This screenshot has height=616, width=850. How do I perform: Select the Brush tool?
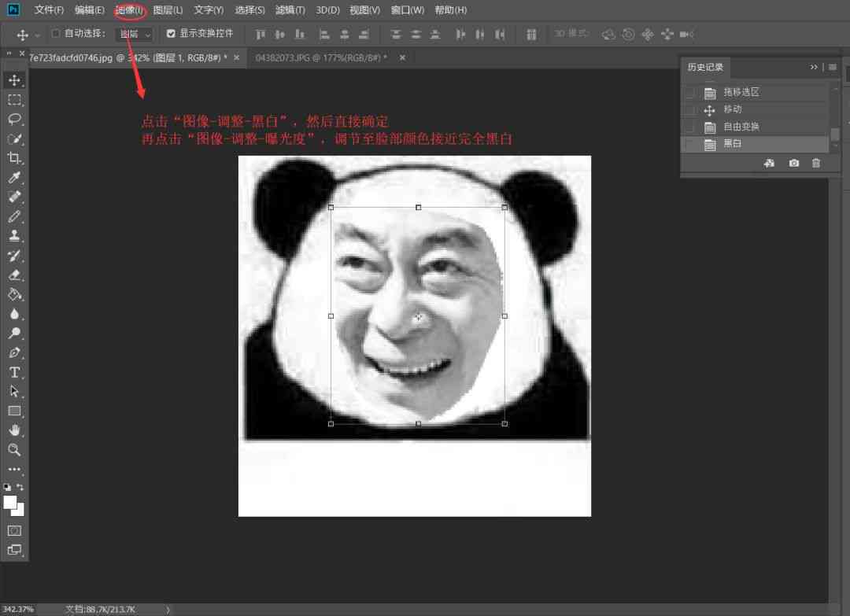tap(15, 216)
